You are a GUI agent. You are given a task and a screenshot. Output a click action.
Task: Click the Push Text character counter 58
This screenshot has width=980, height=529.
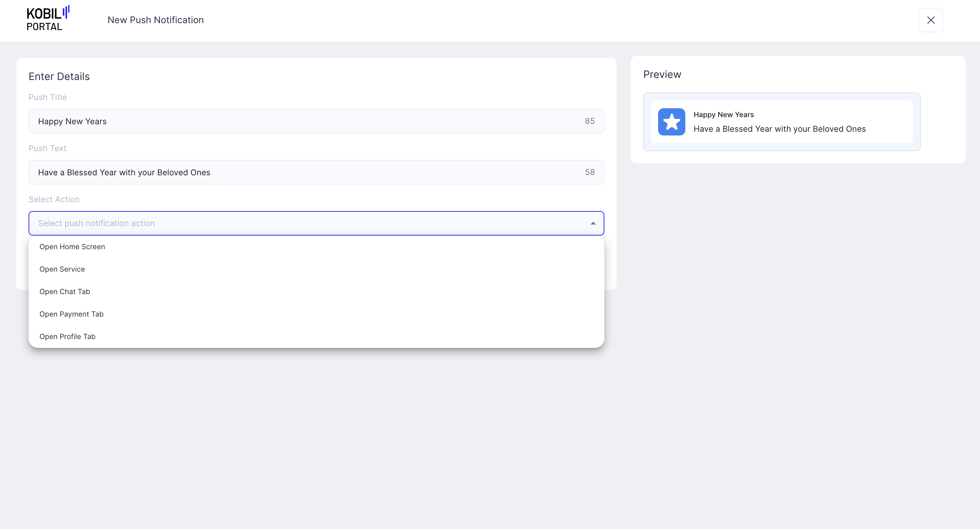pos(589,172)
